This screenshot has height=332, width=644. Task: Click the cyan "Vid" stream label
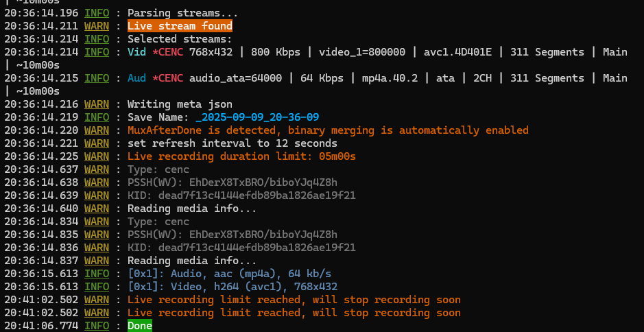(136, 52)
